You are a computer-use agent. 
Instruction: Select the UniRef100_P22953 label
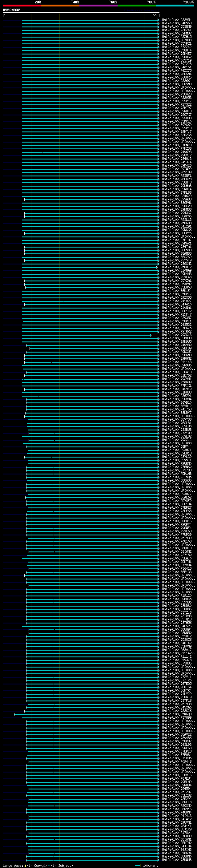point(176,98)
